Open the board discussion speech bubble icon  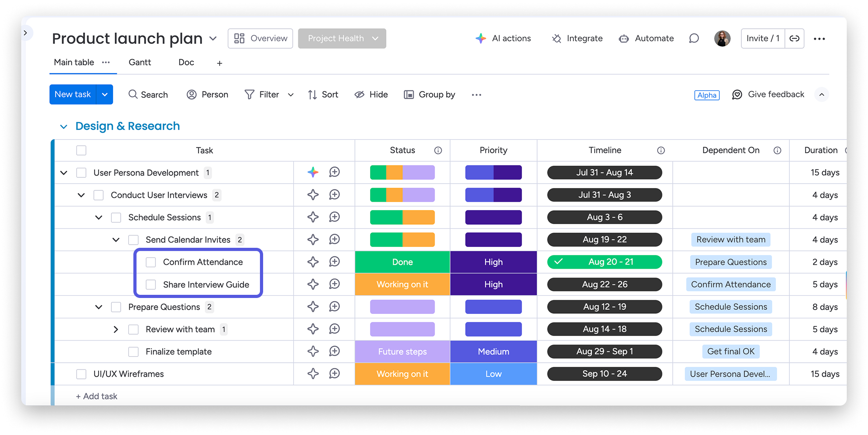coord(693,38)
